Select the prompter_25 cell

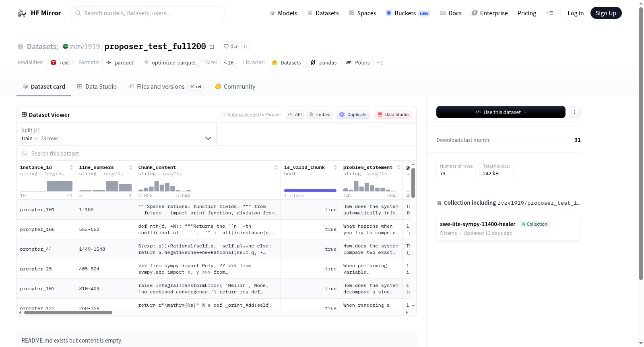46,269
